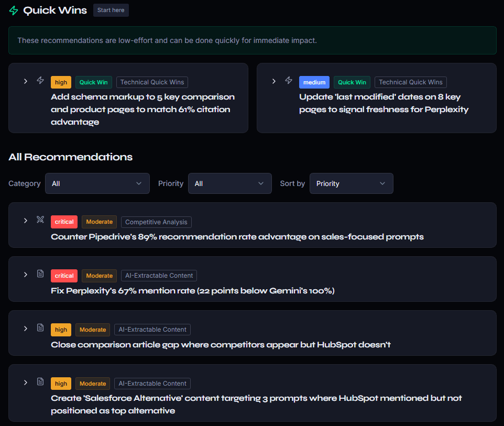Click AI-Extractable Content tag on Fix Perplexity card
The image size is (504, 426).
pyautogui.click(x=159, y=276)
